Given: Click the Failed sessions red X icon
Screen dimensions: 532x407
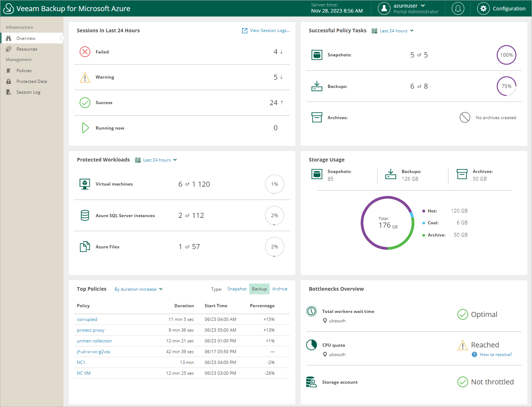Looking at the screenshot, I should 85,52.
